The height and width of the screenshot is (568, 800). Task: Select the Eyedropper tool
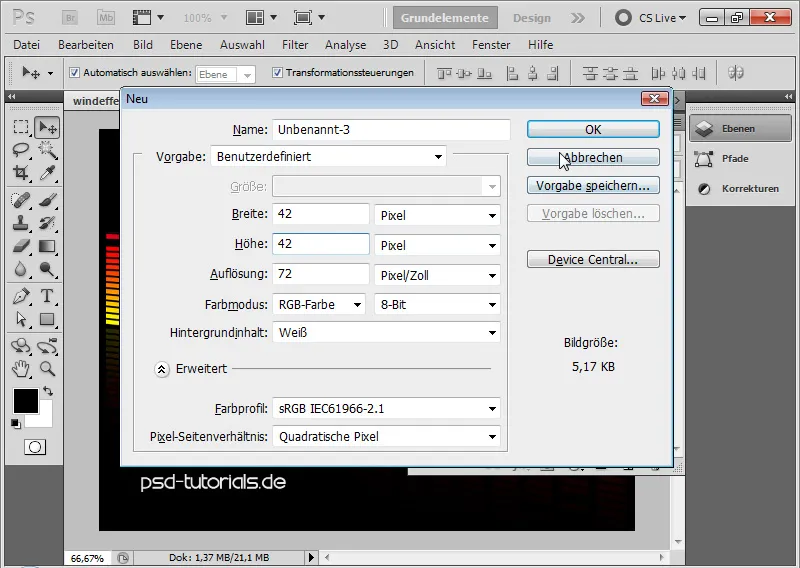(47, 173)
